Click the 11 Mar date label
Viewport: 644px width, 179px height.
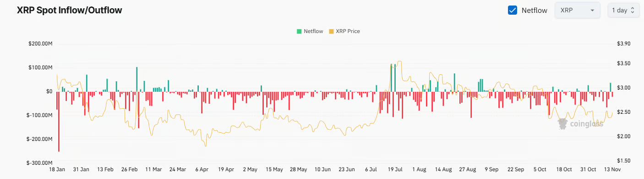pyautogui.click(x=153, y=169)
